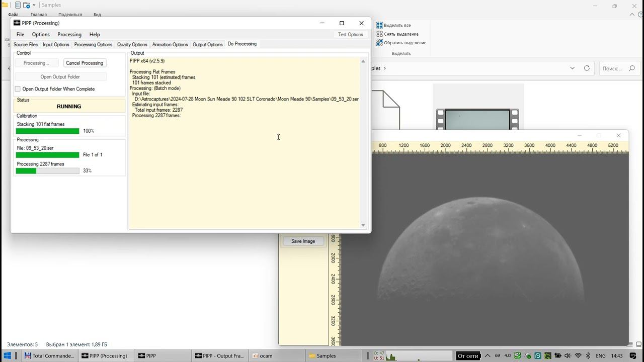Click the Save Image button

point(303,241)
